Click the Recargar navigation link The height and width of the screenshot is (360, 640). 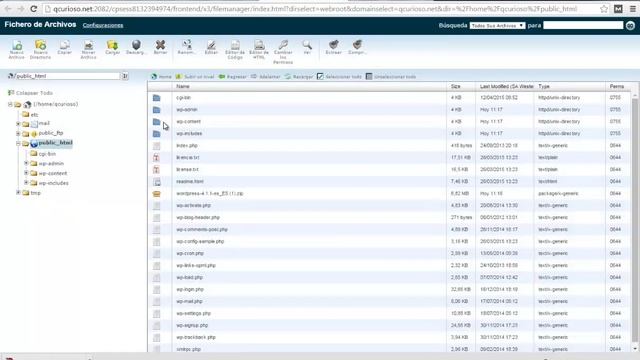pyautogui.click(x=299, y=76)
